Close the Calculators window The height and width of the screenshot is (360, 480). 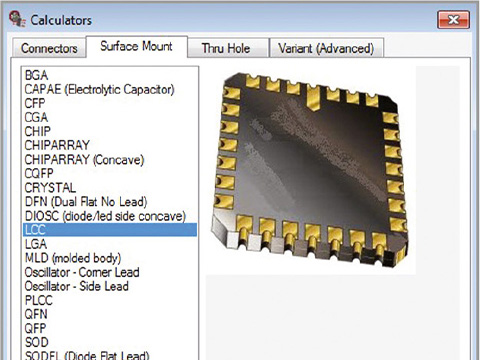point(453,19)
